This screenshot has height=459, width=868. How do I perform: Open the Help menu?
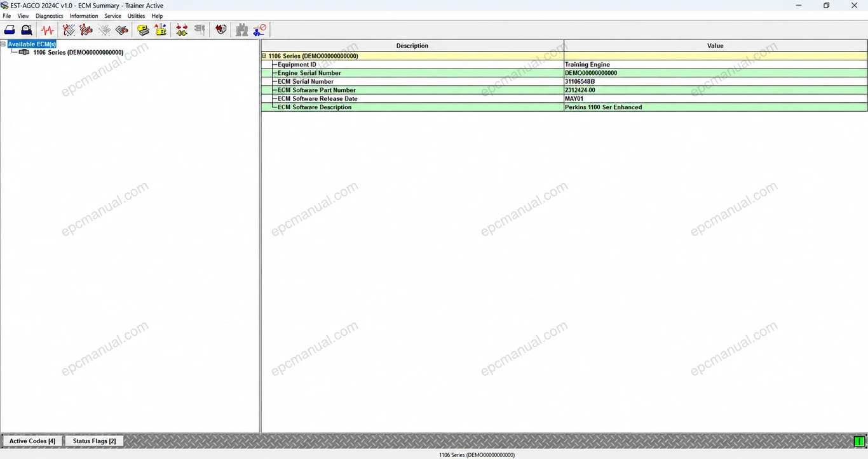pyautogui.click(x=157, y=16)
